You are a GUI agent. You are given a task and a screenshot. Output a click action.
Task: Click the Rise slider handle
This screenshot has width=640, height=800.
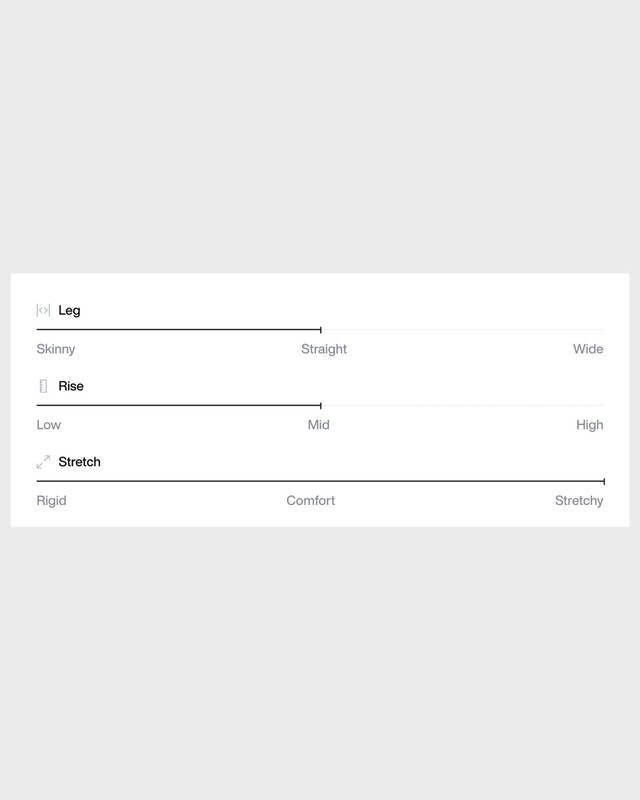coord(320,405)
